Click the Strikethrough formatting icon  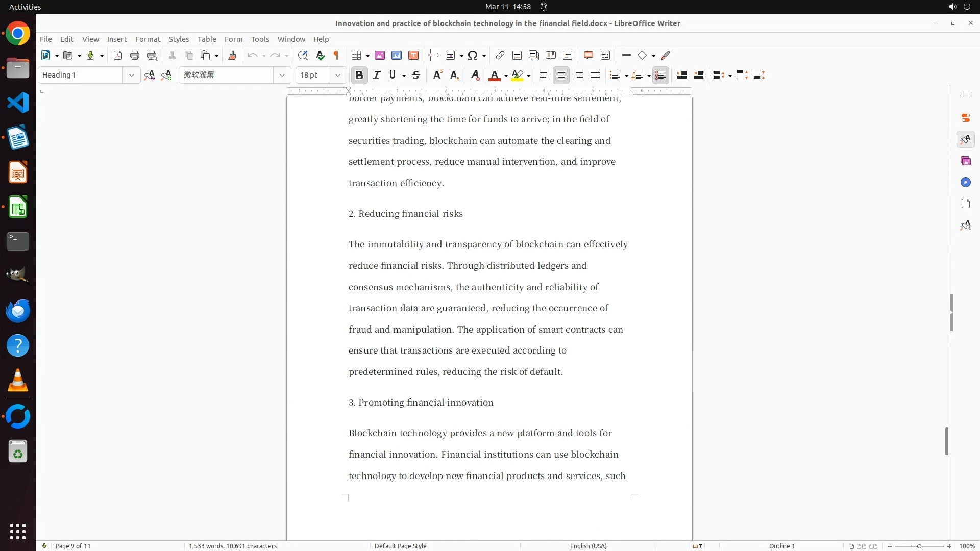[416, 75]
